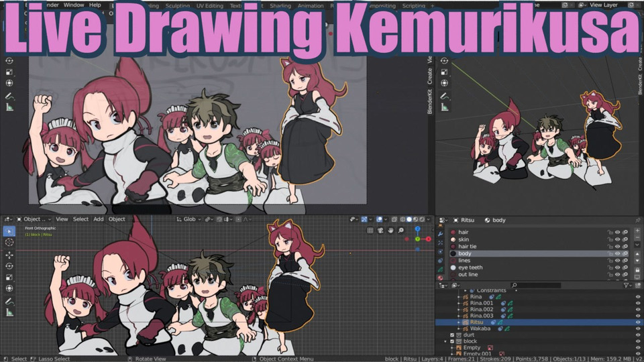This screenshot has width=644, height=362.
Task: Toggle onion skinning for lines layer
Action: click(x=625, y=260)
